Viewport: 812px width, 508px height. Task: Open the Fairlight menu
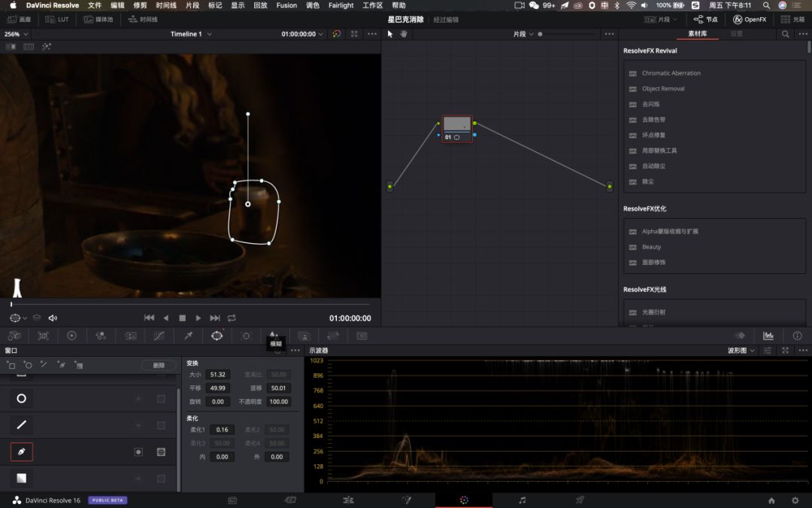tap(341, 5)
